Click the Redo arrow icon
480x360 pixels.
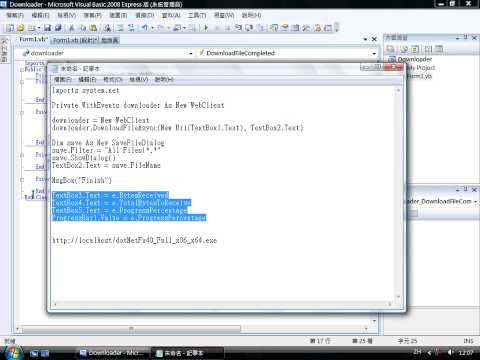point(161,28)
